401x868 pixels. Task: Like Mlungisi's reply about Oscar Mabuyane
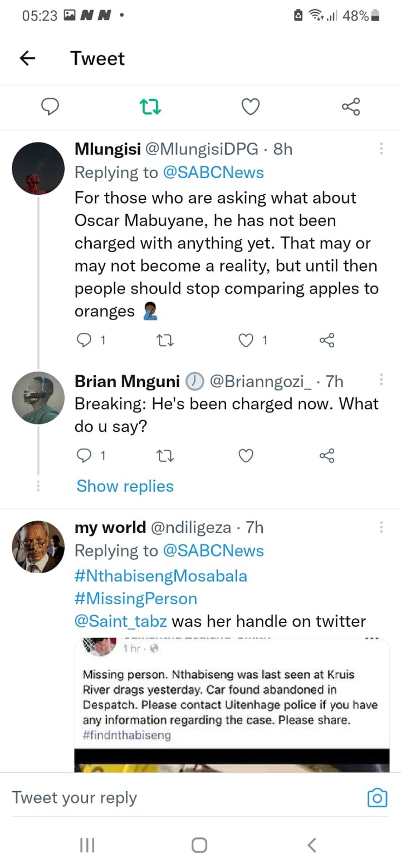click(246, 339)
